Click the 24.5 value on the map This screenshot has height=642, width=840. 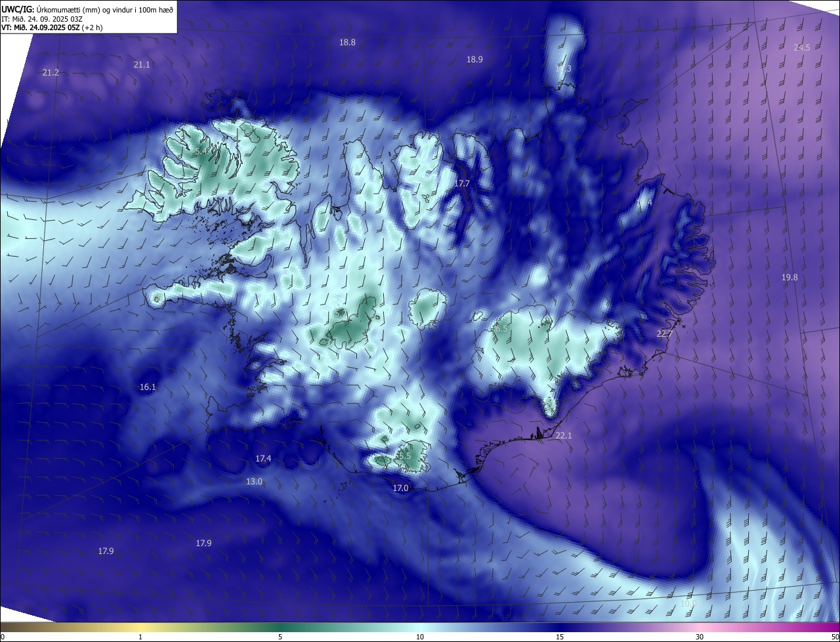(x=802, y=47)
